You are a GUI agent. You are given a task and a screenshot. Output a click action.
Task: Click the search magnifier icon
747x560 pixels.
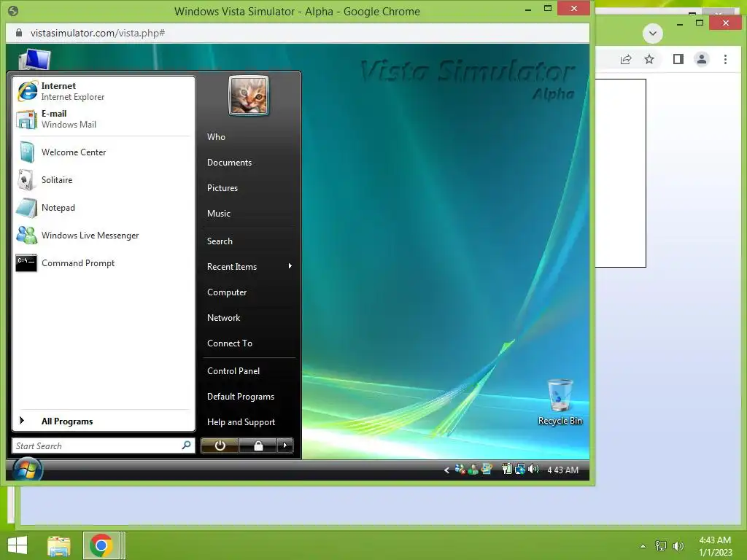(186, 446)
